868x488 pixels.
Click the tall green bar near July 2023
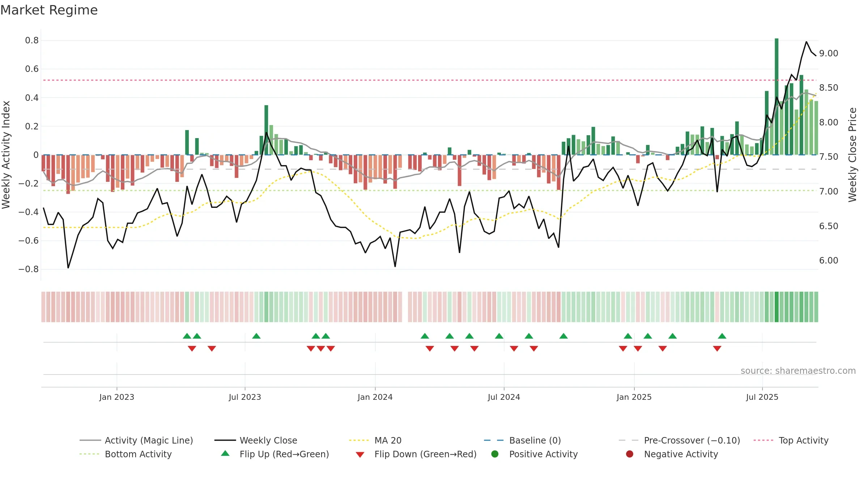(266, 130)
